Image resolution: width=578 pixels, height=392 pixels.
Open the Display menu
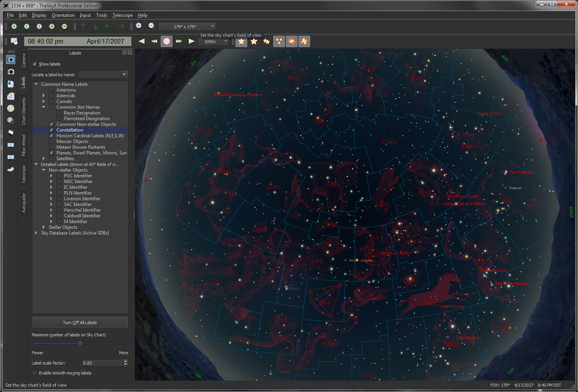point(39,15)
